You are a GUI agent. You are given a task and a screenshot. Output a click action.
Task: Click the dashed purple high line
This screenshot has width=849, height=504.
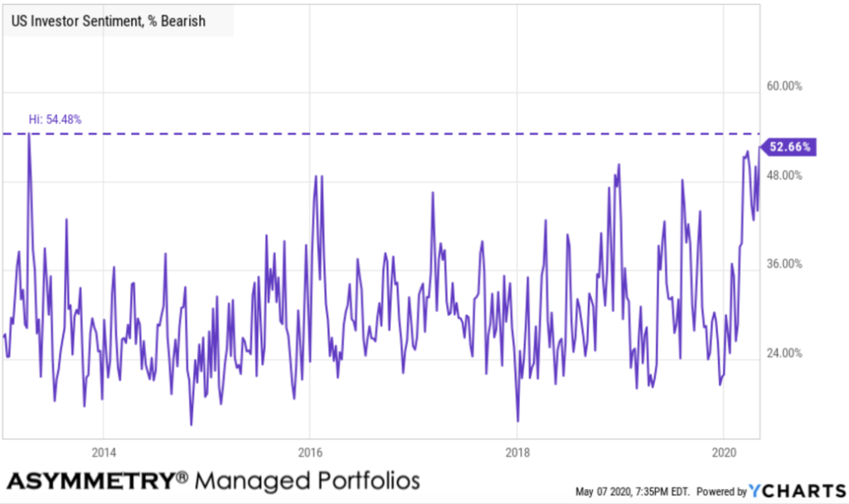click(x=415, y=133)
